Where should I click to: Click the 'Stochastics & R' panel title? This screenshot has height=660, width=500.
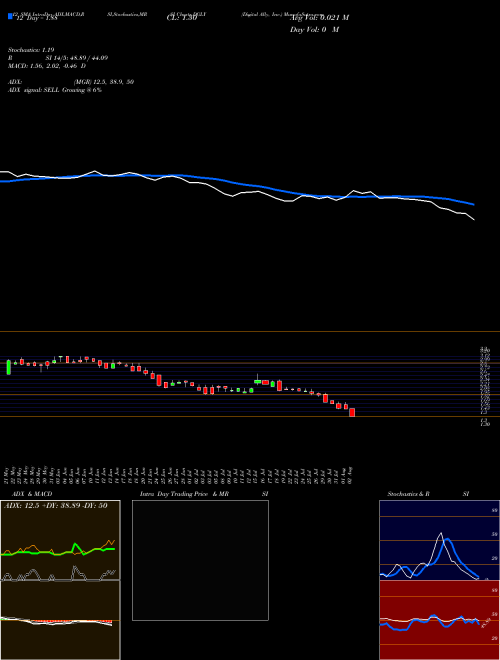(409, 494)
